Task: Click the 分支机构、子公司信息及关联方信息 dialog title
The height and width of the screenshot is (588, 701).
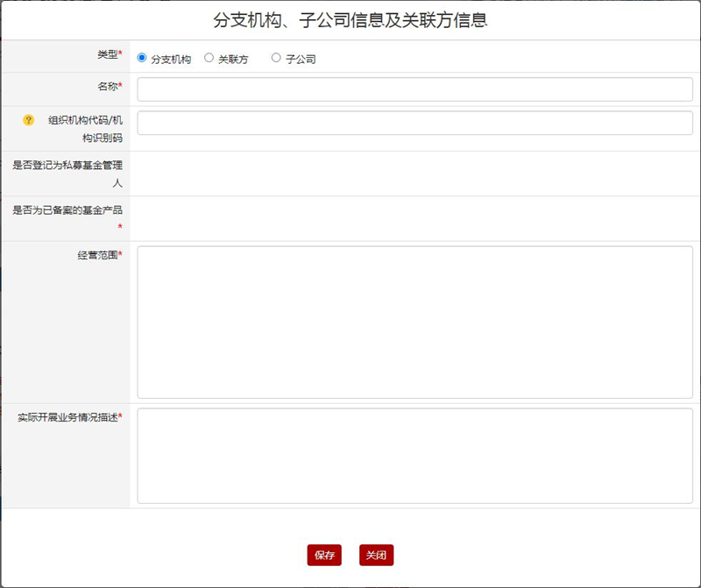Action: (x=350, y=20)
